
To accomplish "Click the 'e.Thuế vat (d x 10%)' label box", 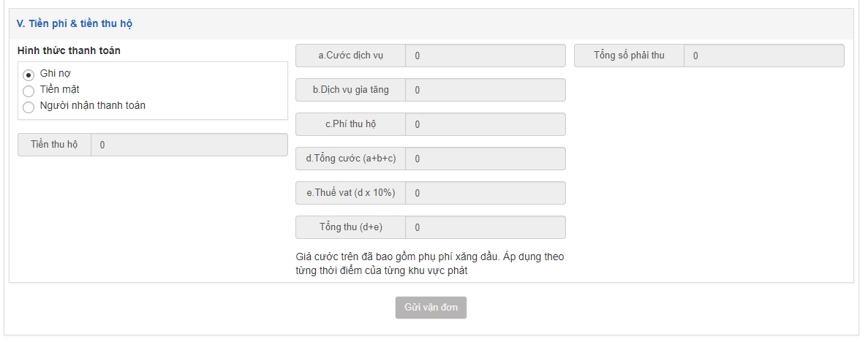I will click(350, 193).
